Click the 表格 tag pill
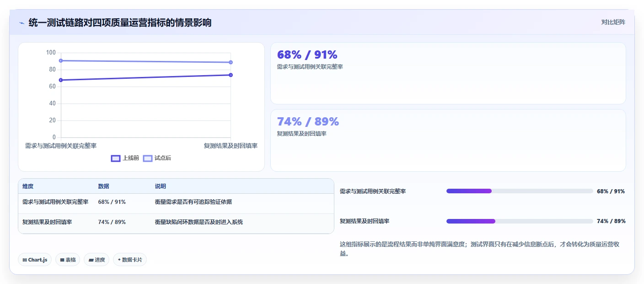This screenshot has width=644, height=284. coord(68,260)
